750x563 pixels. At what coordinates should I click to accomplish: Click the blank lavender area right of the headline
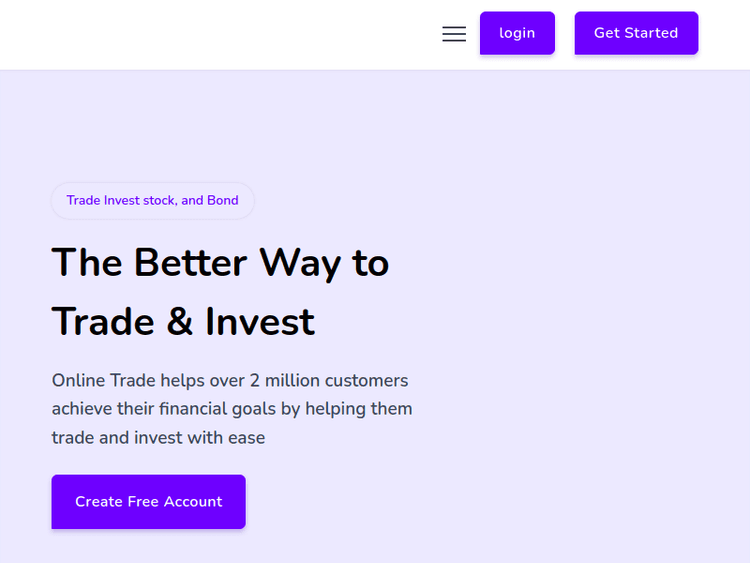click(580, 290)
